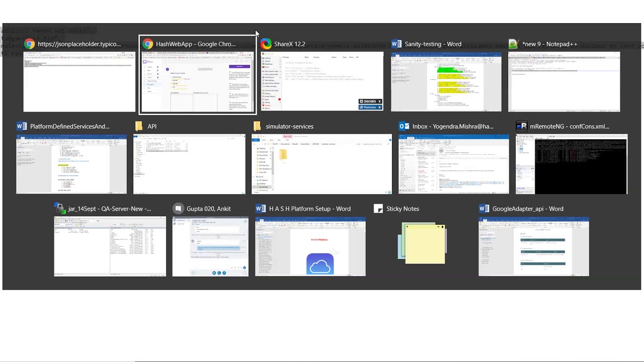Click the Chrome icon next to HashWebApp
This screenshot has width=644, height=362.
(148, 44)
